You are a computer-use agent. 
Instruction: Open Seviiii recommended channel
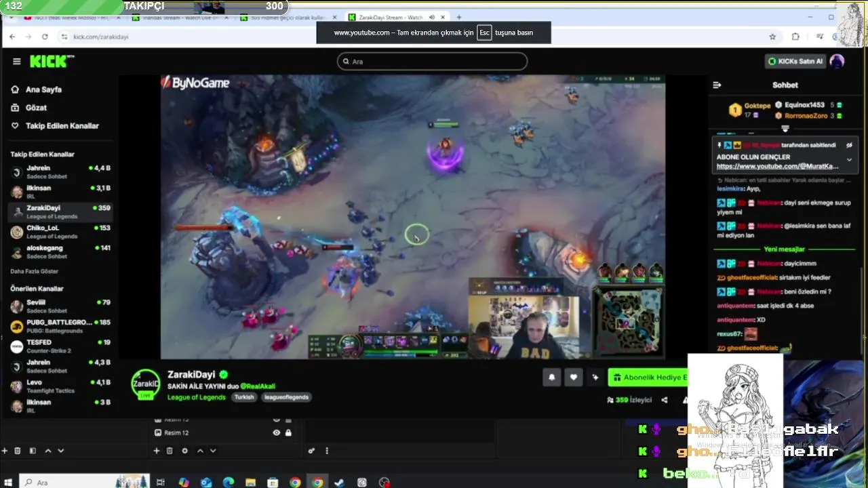point(60,306)
